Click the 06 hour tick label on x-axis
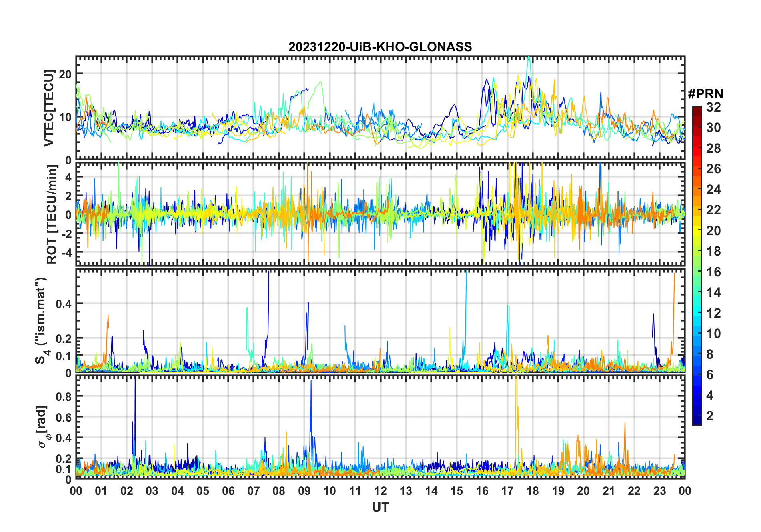Screen dimensions: 761x532 [x=228, y=491]
